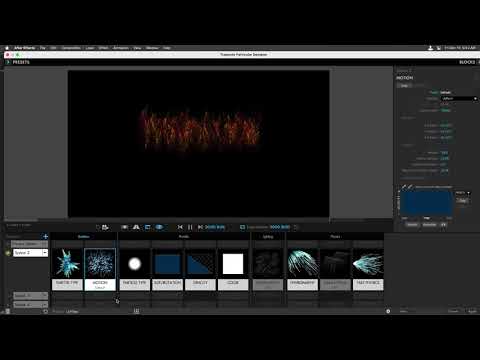Click the grid icon in bottom bar
This screenshot has height=360, width=480.
click(136, 311)
